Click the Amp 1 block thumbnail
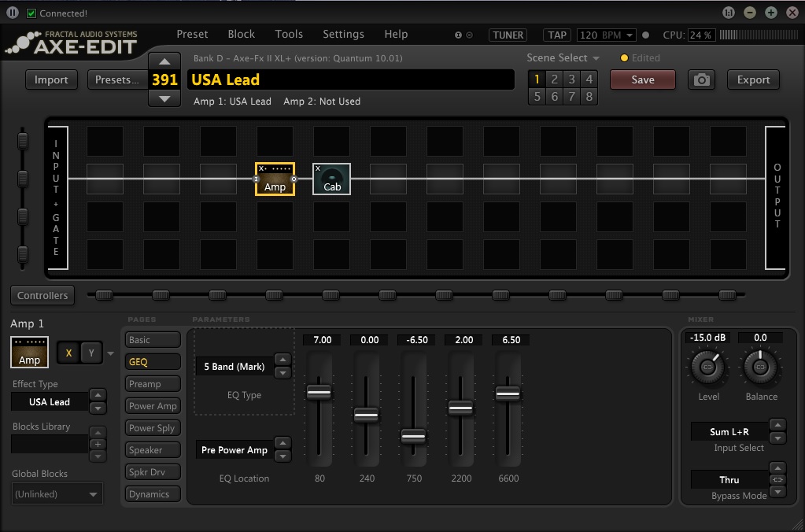805x532 pixels. pyautogui.click(x=29, y=353)
